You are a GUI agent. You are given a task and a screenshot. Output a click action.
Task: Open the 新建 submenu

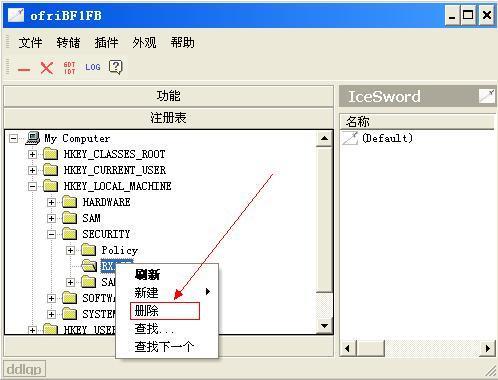click(x=167, y=292)
